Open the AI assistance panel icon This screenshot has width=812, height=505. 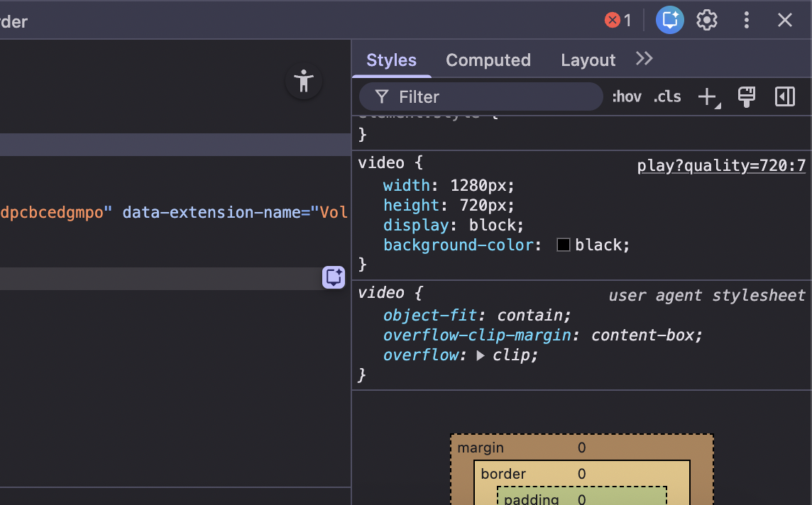point(669,21)
